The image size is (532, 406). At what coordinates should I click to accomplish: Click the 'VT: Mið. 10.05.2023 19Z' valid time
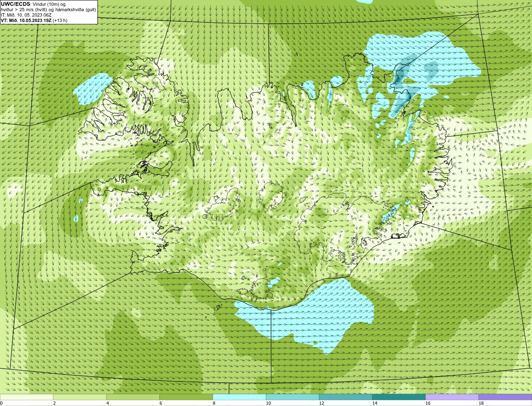pyautogui.click(x=26, y=20)
